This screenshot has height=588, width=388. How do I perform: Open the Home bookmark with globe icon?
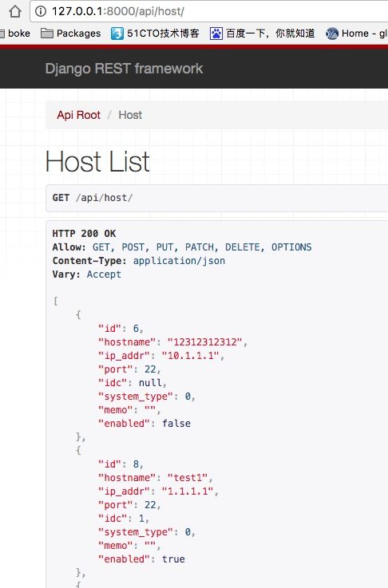(x=357, y=34)
